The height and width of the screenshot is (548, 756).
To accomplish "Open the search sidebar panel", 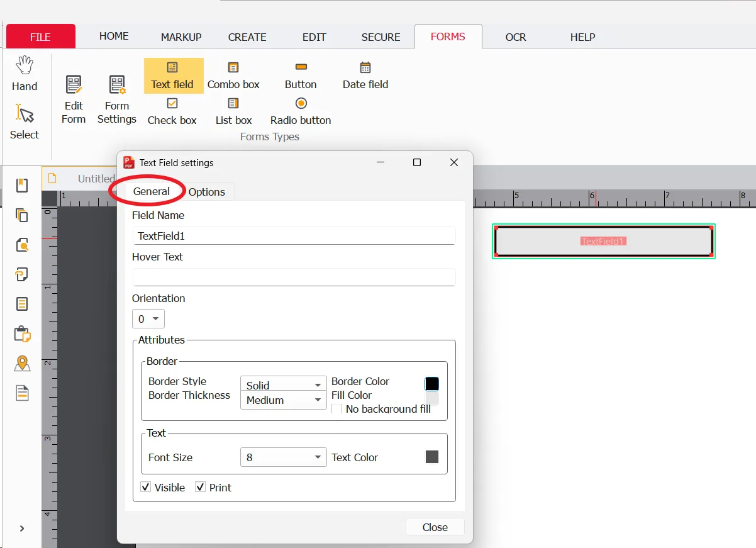I will [22, 245].
